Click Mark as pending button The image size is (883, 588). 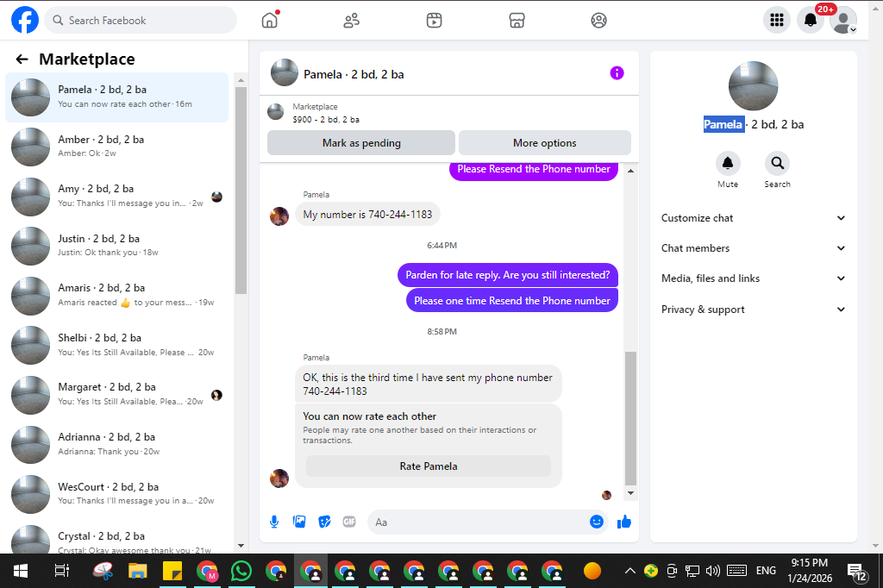361,143
